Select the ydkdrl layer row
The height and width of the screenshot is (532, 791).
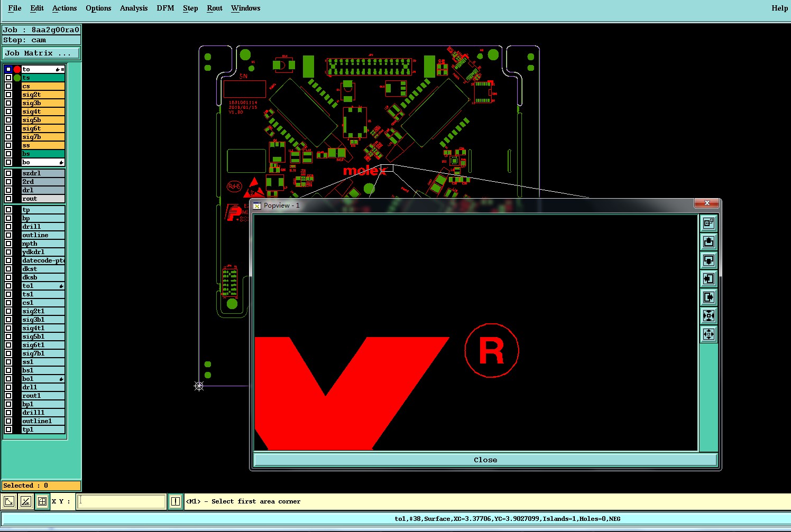(43, 252)
